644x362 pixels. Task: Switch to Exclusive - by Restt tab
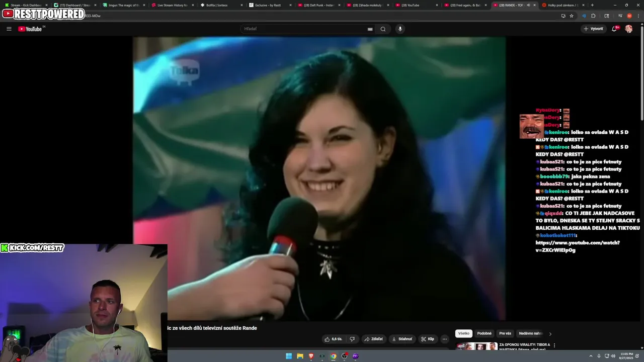(269, 5)
